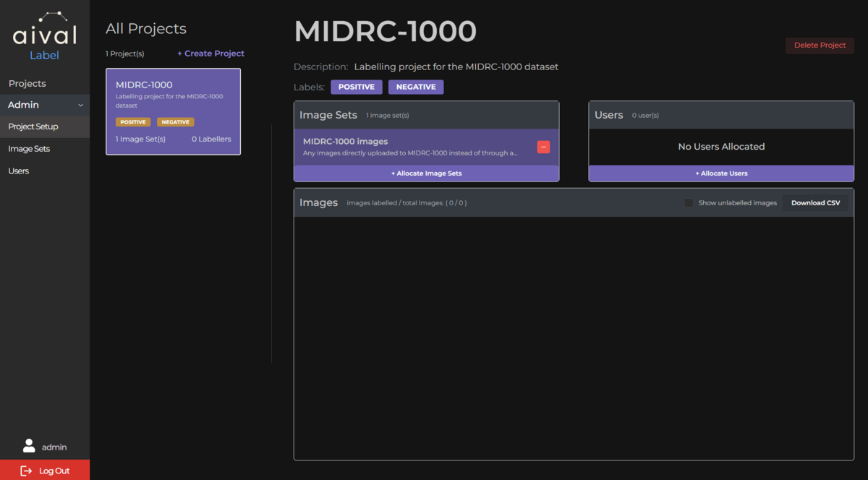Screen dimensions: 868x480
Task: Click the Log Out arrow icon
Action: tap(26, 471)
